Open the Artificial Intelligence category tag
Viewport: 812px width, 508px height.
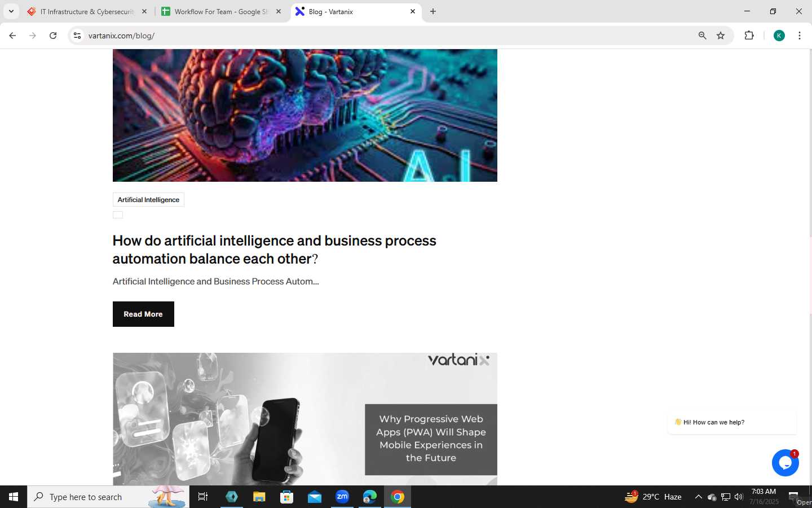point(148,200)
